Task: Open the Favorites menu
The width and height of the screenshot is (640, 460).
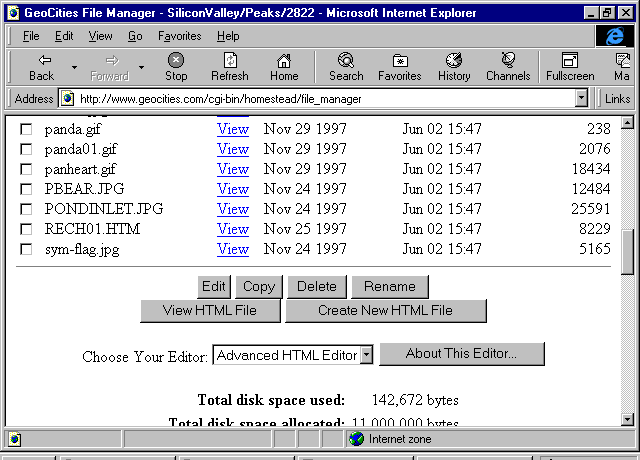Action: (x=180, y=36)
